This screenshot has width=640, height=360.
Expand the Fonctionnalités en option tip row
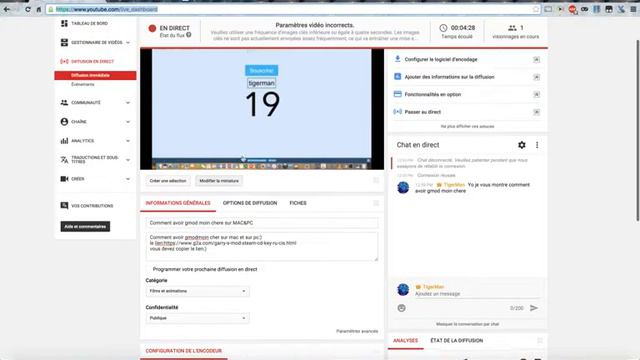click(537, 94)
